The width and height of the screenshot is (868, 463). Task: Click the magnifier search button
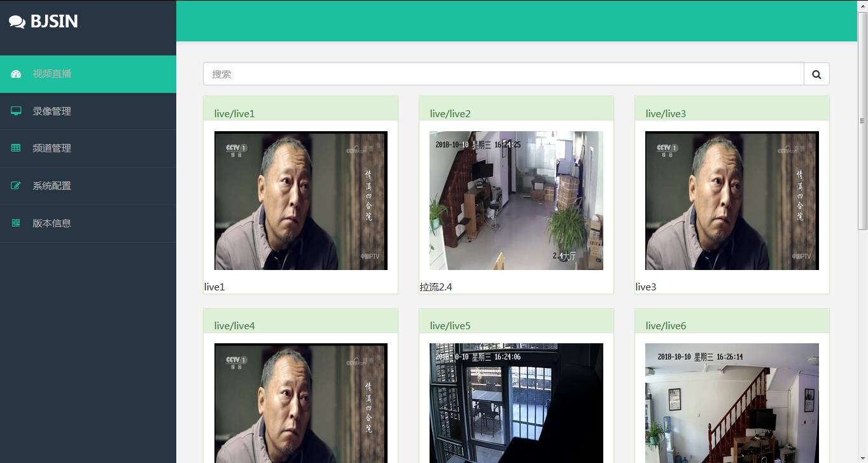(816, 74)
